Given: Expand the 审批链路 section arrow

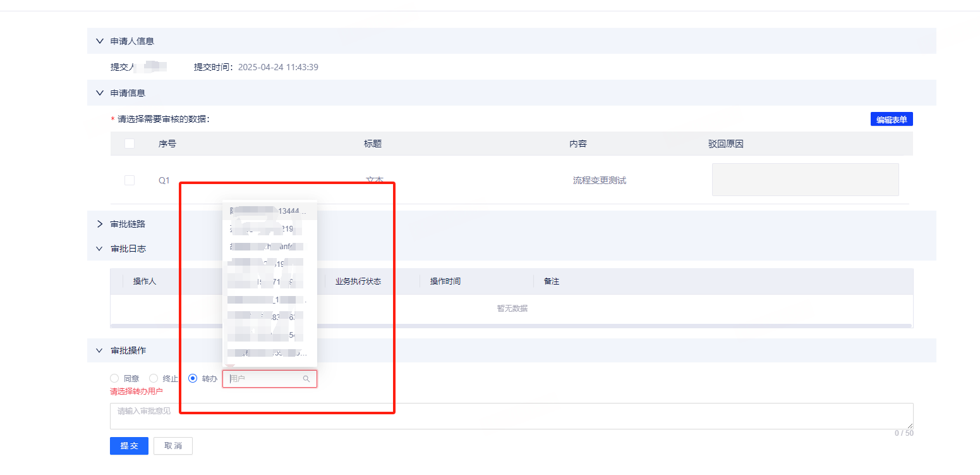Looking at the screenshot, I should click(99, 224).
